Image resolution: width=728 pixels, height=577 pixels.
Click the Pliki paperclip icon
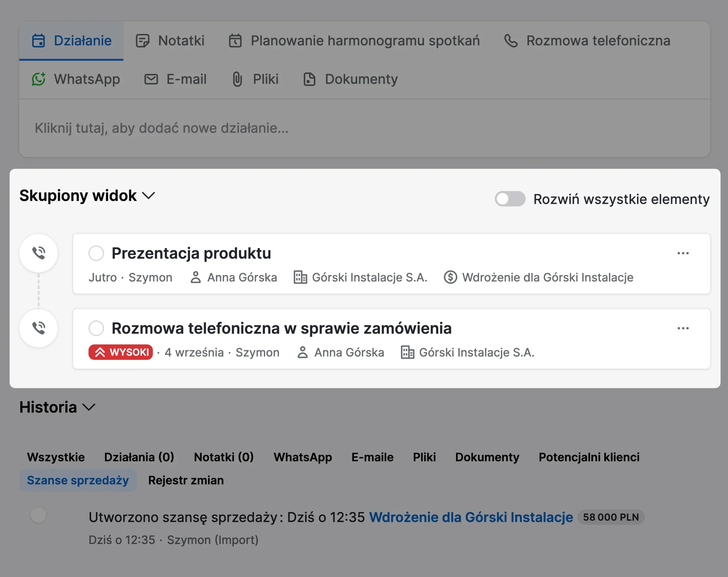click(x=237, y=79)
